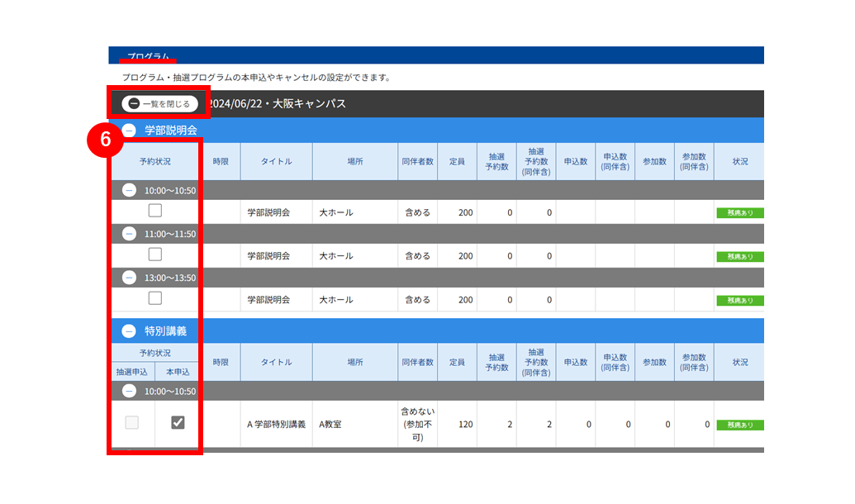Check the 10:00～10:50 学部説明会 reservation box
The width and height of the screenshot is (855, 504).
[155, 211]
